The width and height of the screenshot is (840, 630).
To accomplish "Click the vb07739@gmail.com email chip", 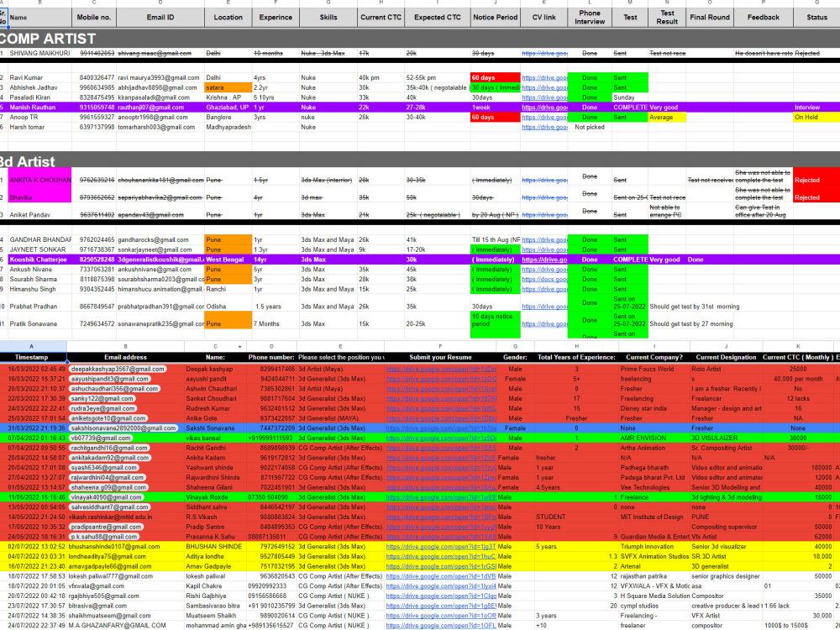I will 102,438.
